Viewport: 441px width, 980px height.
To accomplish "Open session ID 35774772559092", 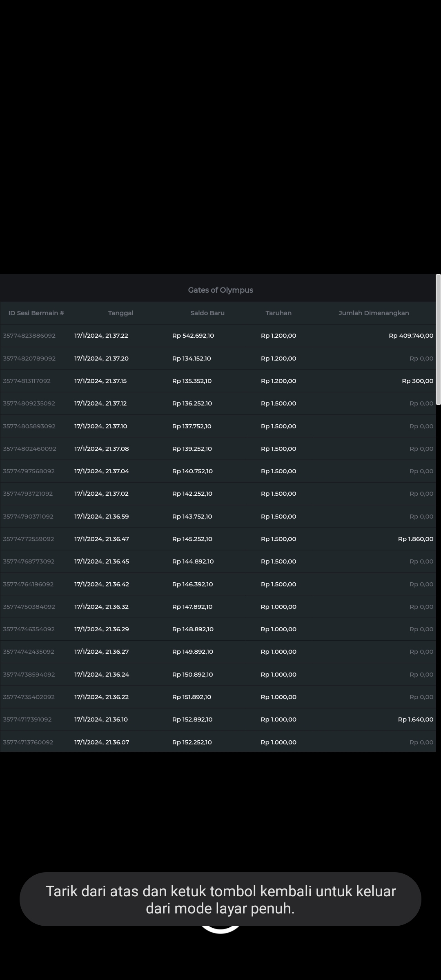I will click(x=29, y=539).
